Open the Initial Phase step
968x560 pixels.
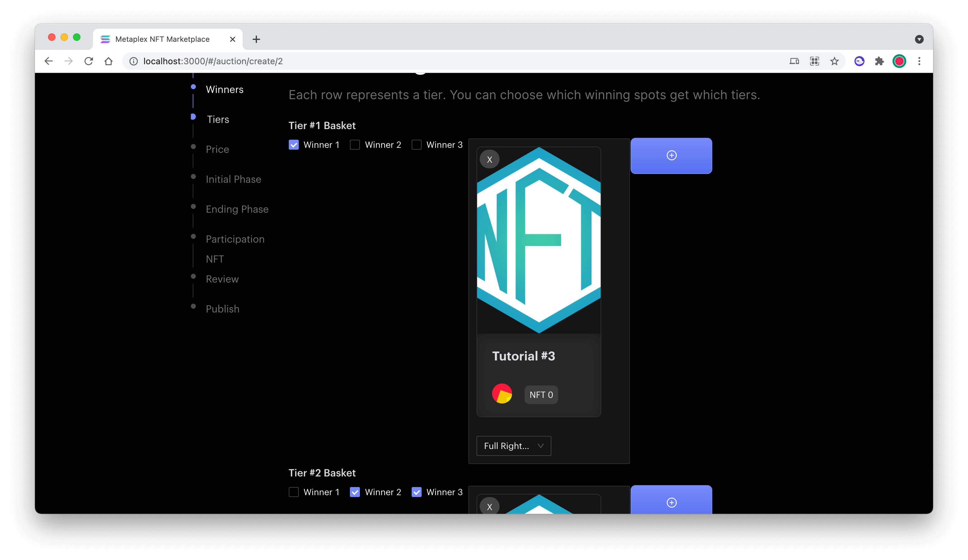click(233, 179)
